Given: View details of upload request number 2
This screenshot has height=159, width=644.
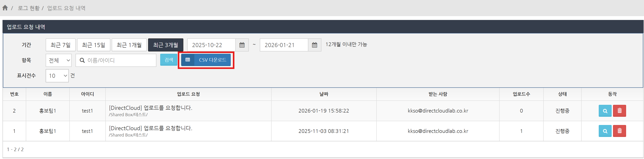Looking at the screenshot, I should click(605, 111).
